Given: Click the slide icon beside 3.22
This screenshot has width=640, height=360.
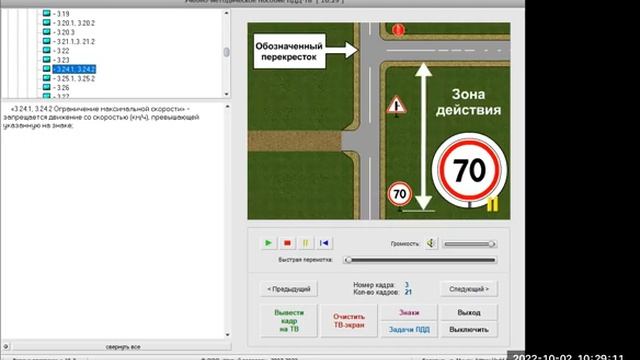Looking at the screenshot, I should point(47,51).
